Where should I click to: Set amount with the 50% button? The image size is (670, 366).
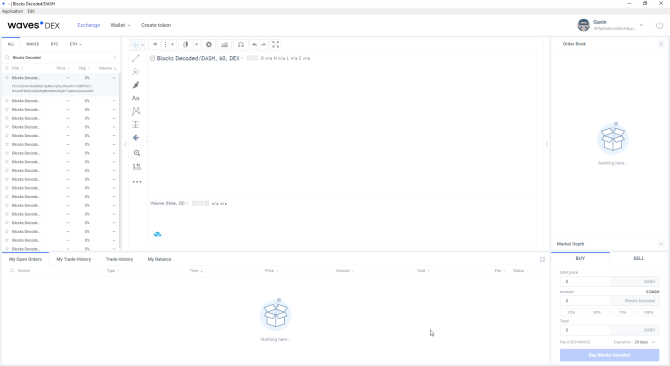[597, 312]
